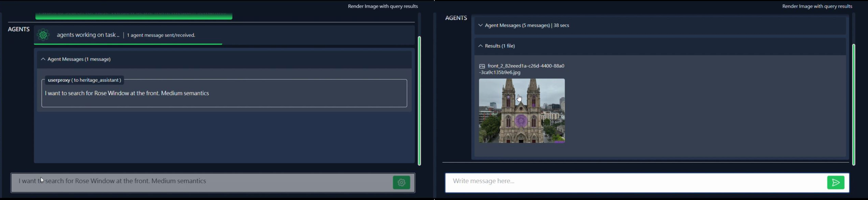This screenshot has height=200, width=868.
Task: Click the green gear button in message box
Action: click(x=401, y=183)
